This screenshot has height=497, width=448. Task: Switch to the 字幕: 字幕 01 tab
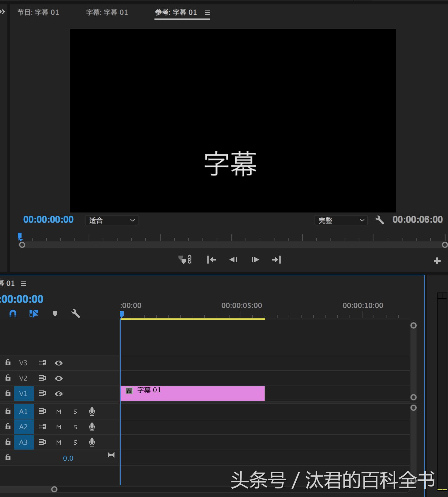point(107,12)
